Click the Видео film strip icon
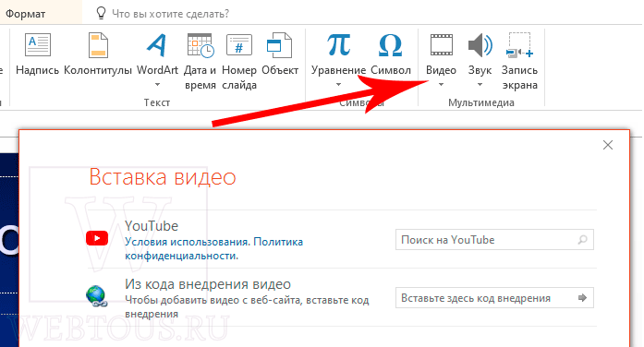 (x=441, y=44)
